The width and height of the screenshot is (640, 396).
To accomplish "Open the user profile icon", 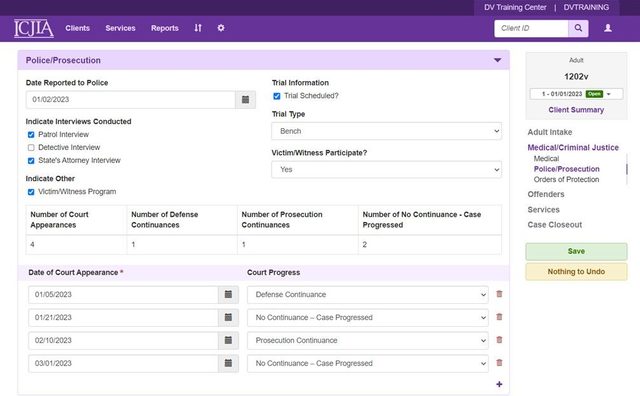I will pos(608,28).
